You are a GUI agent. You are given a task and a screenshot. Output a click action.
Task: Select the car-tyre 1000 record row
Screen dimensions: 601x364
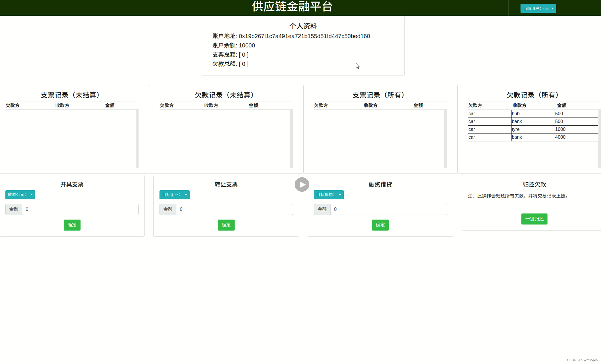pos(532,129)
